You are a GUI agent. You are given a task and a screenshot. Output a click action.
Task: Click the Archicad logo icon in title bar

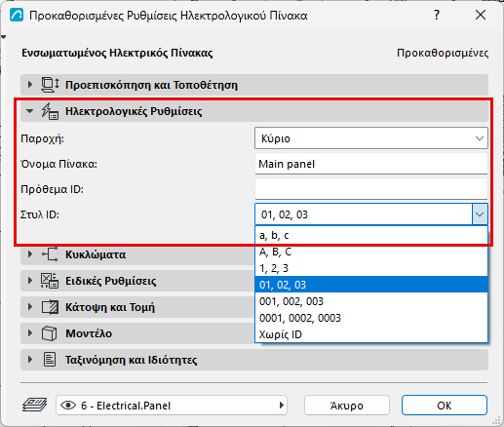(17, 15)
